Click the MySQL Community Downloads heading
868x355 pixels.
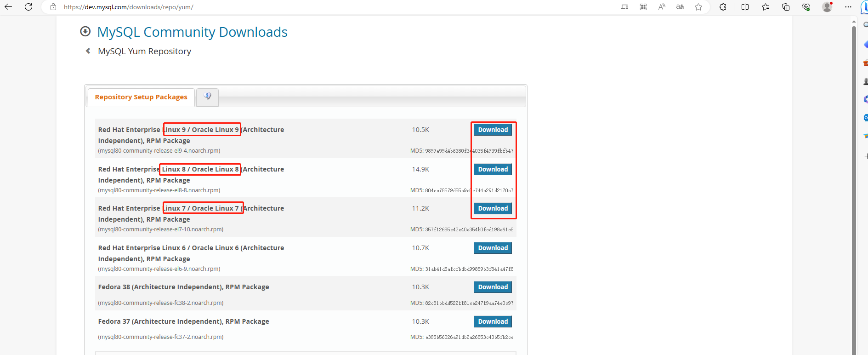(193, 32)
